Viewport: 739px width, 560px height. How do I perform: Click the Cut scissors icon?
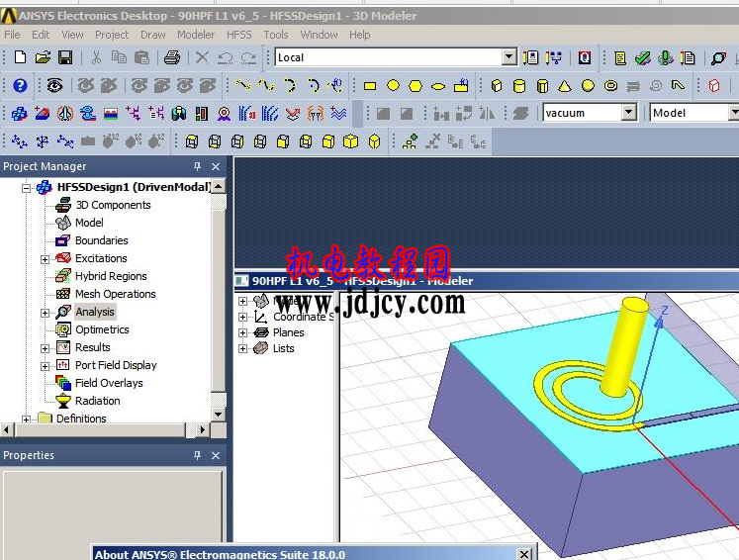[96, 57]
